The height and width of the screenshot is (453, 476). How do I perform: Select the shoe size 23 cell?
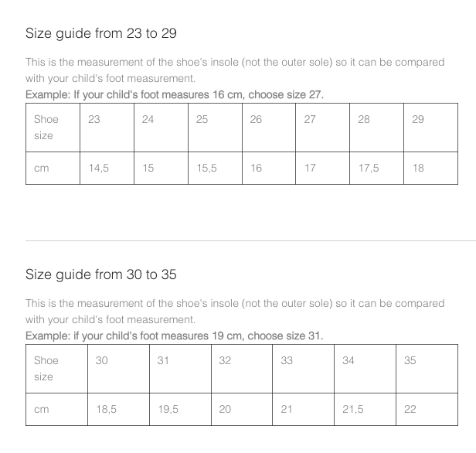(107, 128)
